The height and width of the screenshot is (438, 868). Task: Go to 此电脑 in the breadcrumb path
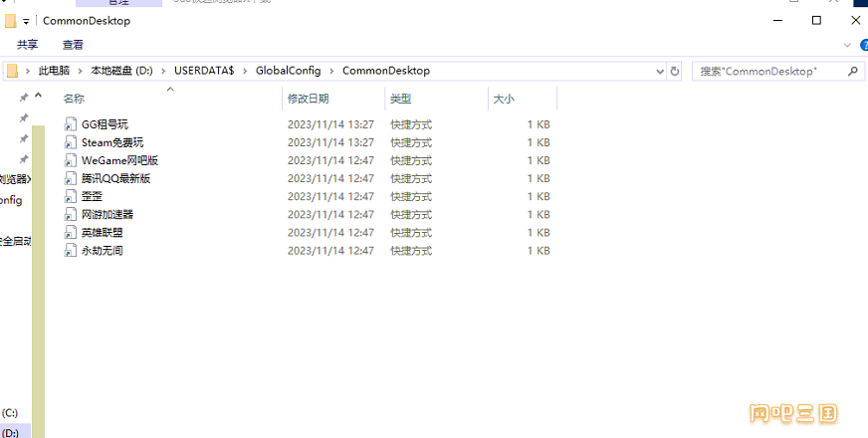[54, 71]
